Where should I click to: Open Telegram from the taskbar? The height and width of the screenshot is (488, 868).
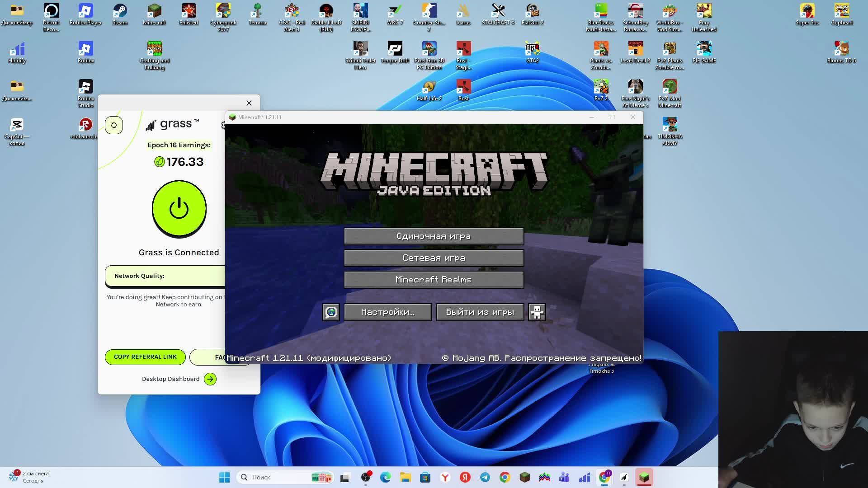(485, 477)
